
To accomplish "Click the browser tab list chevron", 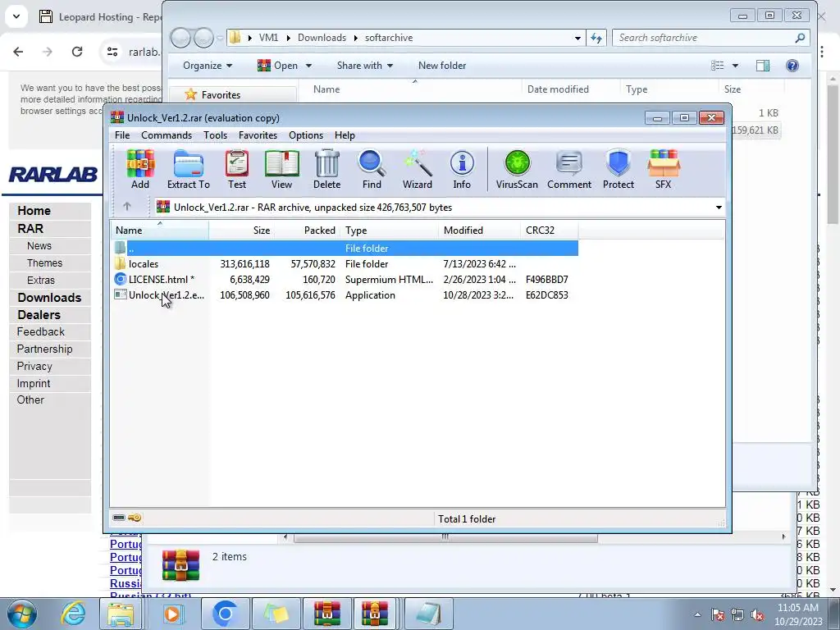I will [16, 16].
